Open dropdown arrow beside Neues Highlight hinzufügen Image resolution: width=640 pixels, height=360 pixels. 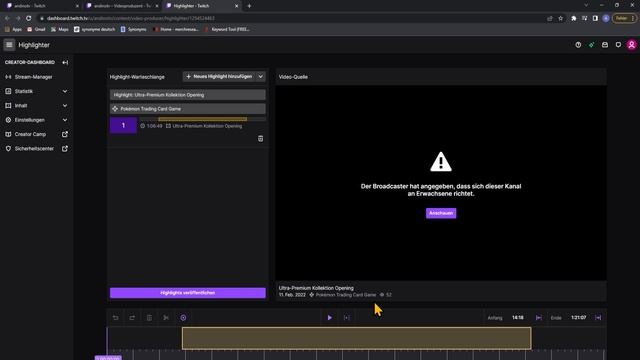coord(260,76)
